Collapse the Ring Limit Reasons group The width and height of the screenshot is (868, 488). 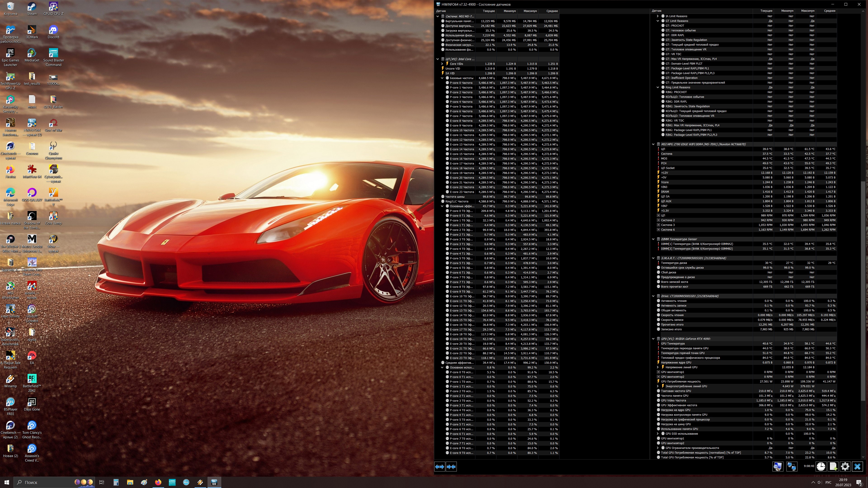658,87
